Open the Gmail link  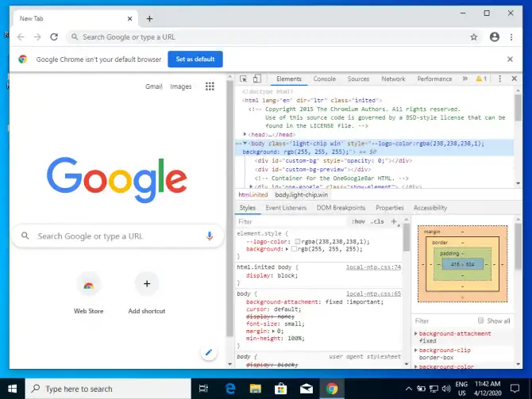coord(154,86)
